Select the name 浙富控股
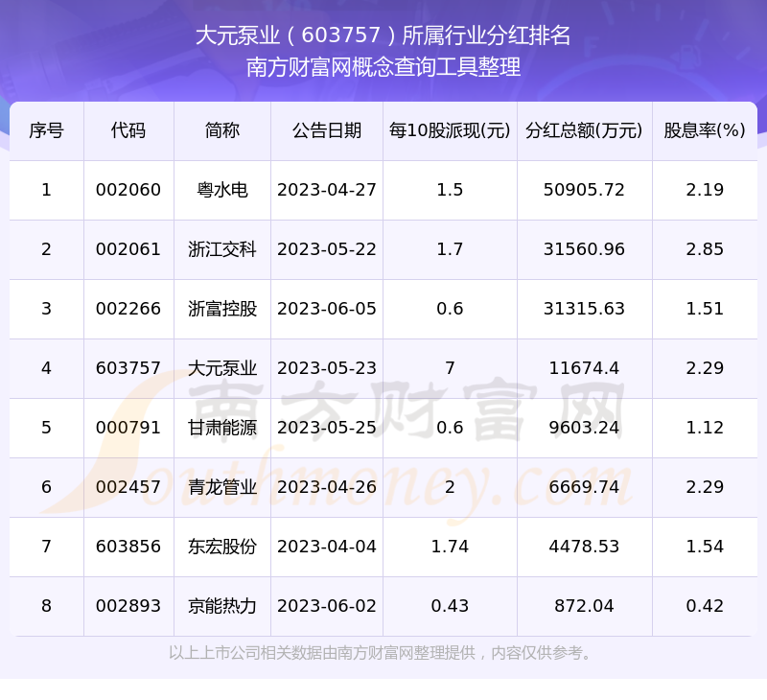This screenshot has width=767, height=700. click(x=222, y=309)
